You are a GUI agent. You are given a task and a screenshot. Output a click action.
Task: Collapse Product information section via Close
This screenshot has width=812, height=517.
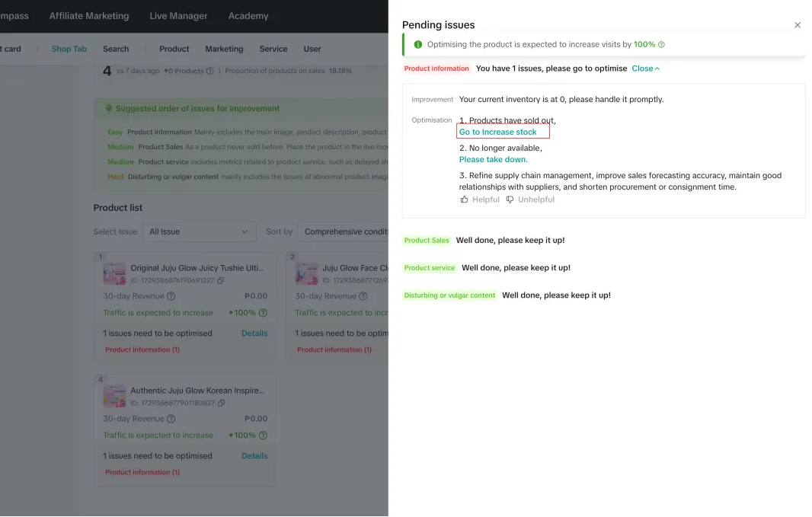coord(645,69)
